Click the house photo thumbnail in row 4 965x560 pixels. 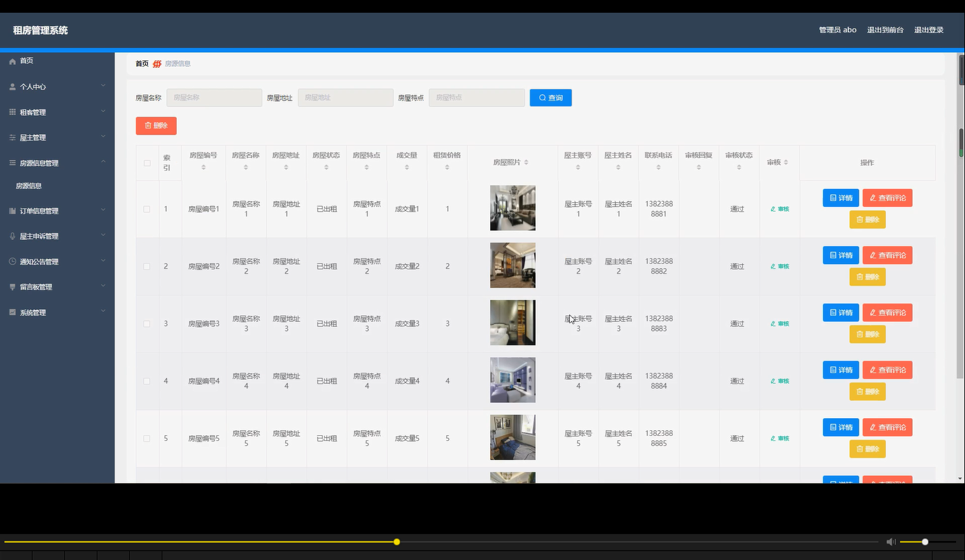(512, 380)
